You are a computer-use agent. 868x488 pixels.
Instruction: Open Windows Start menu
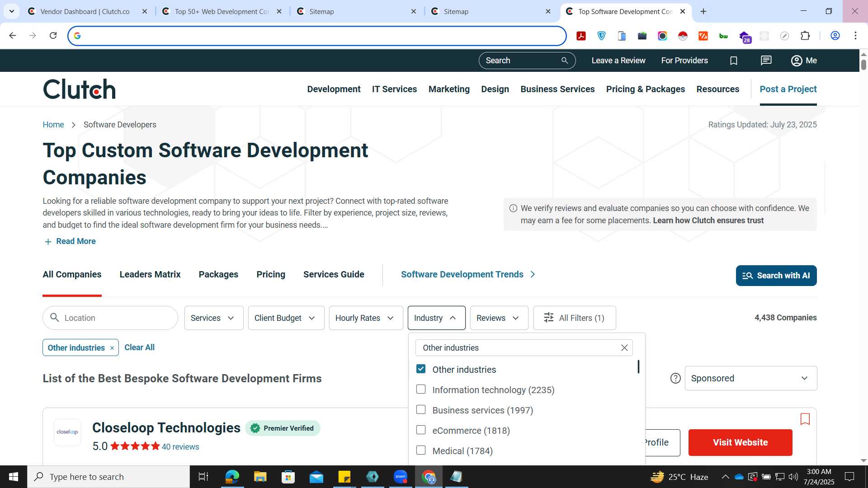coord(14,477)
